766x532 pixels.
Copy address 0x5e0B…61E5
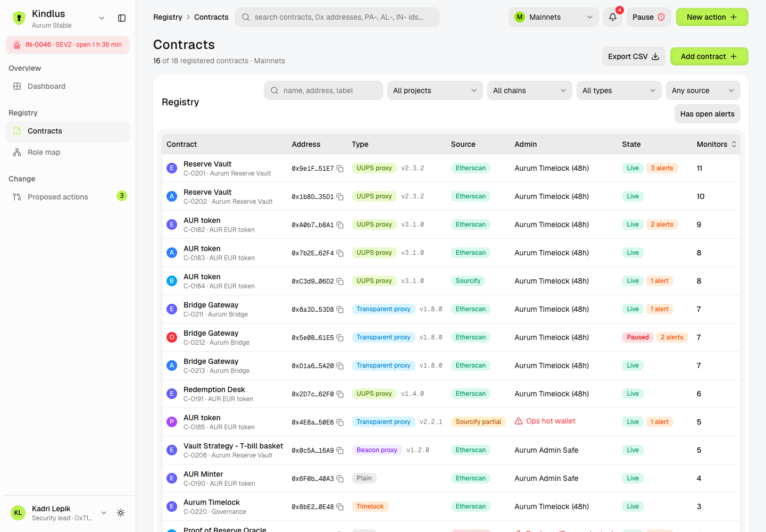[340, 338]
